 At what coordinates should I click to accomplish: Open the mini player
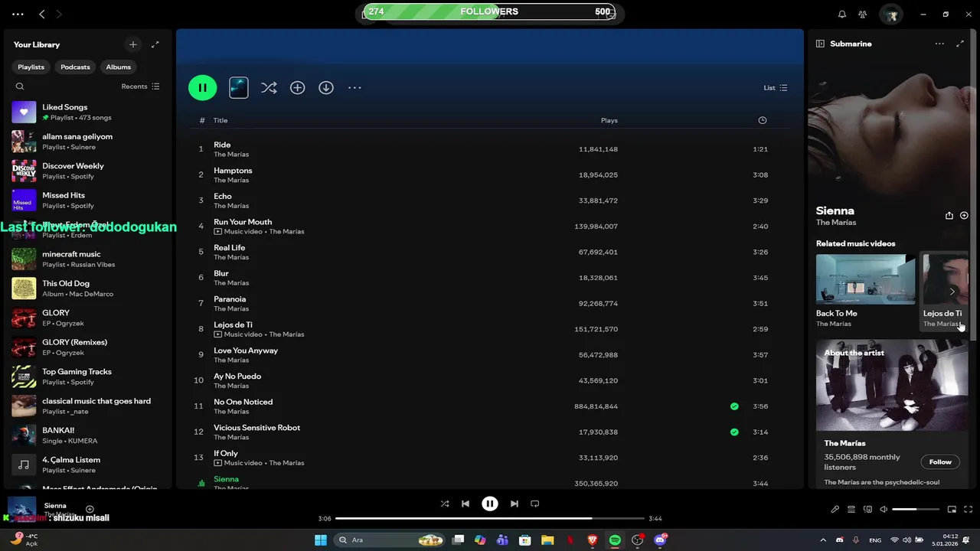tap(952, 510)
